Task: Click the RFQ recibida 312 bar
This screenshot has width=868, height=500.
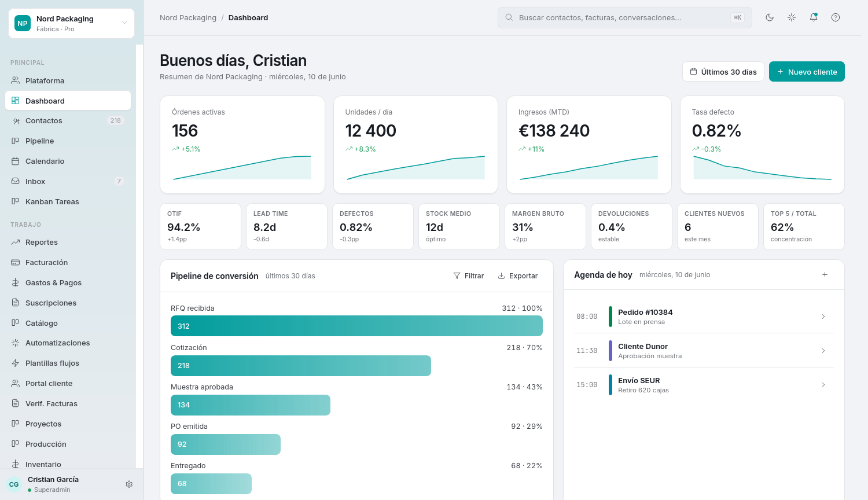Action: click(356, 326)
